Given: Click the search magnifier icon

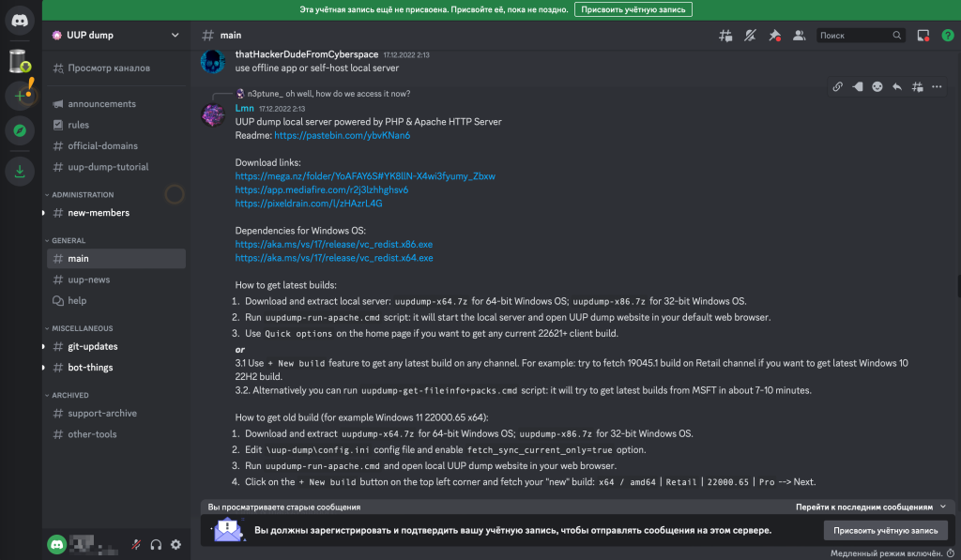Looking at the screenshot, I should click(x=896, y=36).
